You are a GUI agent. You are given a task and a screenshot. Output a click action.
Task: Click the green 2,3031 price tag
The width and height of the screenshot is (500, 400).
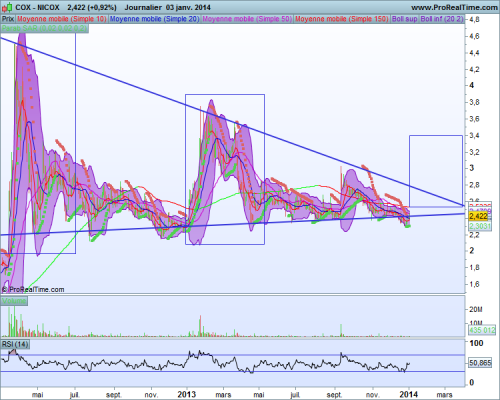[x=480, y=226]
